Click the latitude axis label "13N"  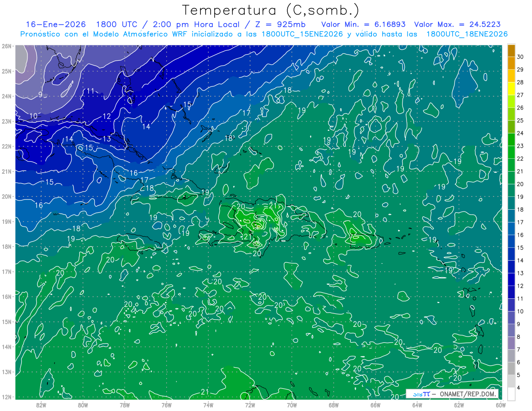pyautogui.click(x=7, y=372)
